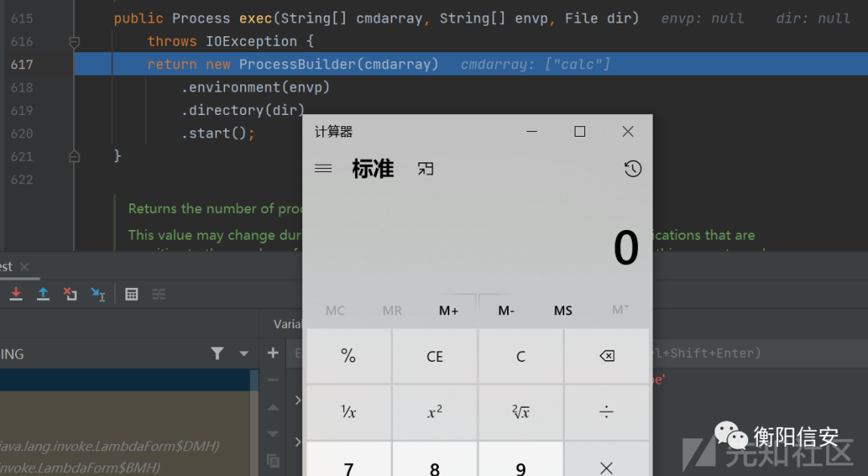Open Calculator hamburger navigation menu
Screen dimensions: 868x476
[x=323, y=169]
